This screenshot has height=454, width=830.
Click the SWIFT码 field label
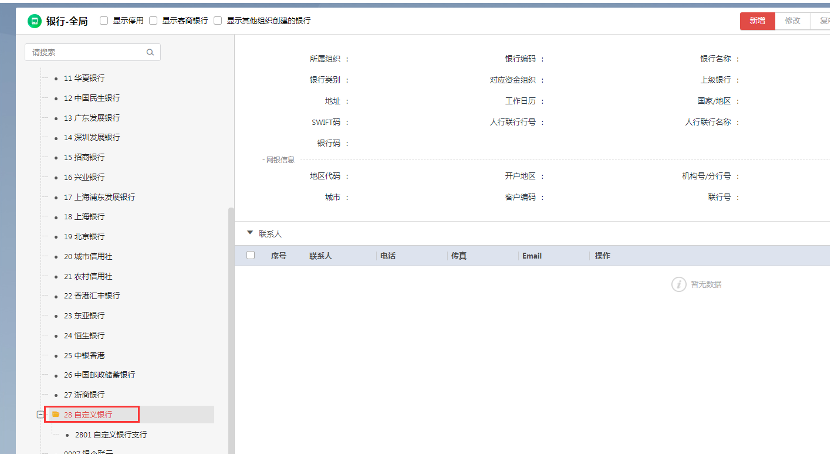326,122
